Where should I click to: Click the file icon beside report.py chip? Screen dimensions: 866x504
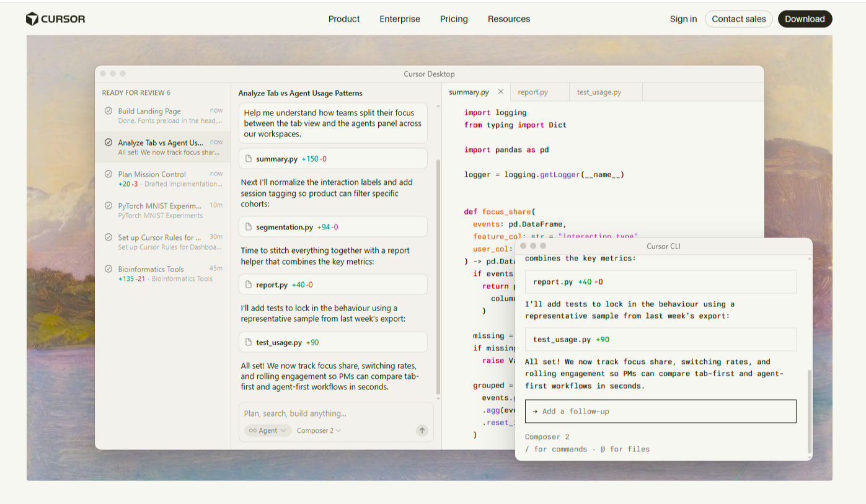coord(249,285)
